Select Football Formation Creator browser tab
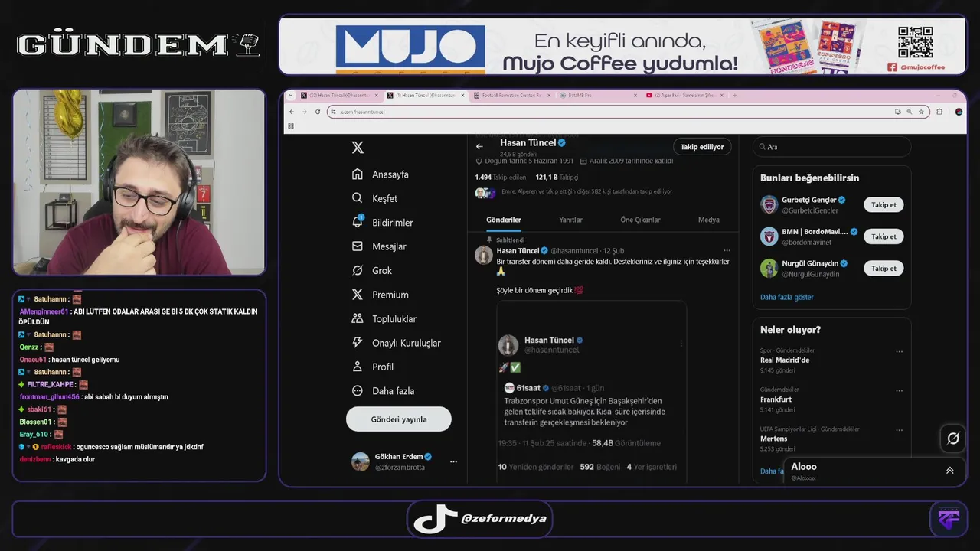 [511, 96]
